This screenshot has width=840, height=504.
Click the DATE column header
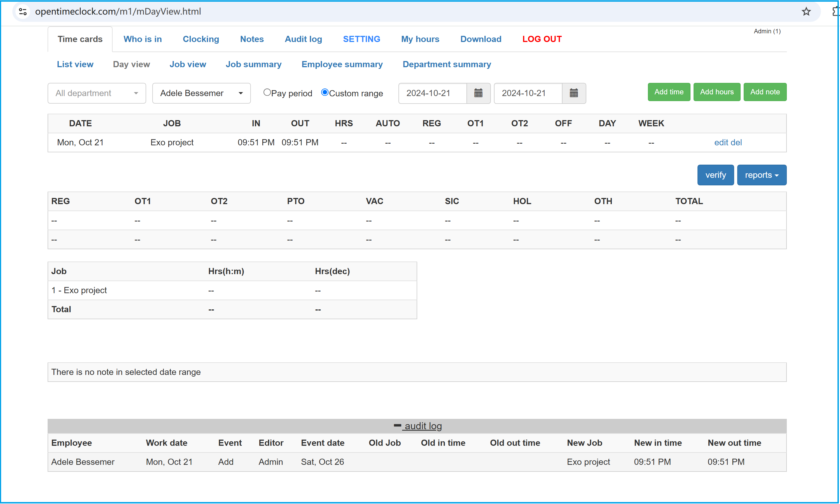(80, 123)
